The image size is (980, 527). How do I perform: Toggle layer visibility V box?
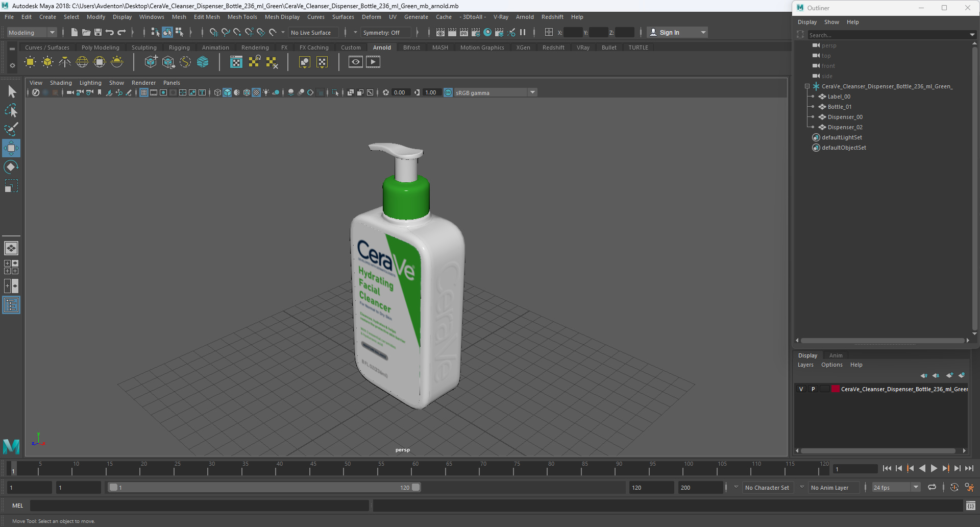[x=801, y=389]
